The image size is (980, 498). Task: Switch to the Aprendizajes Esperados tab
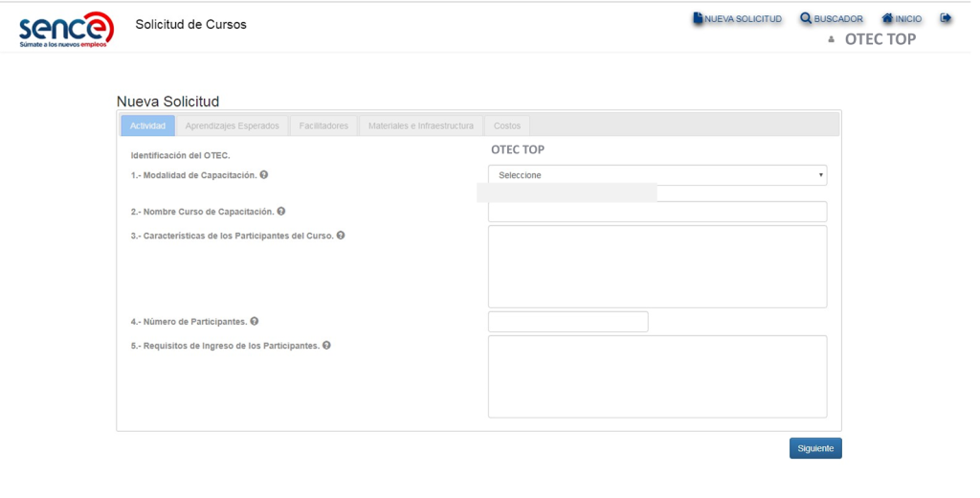coord(232,125)
